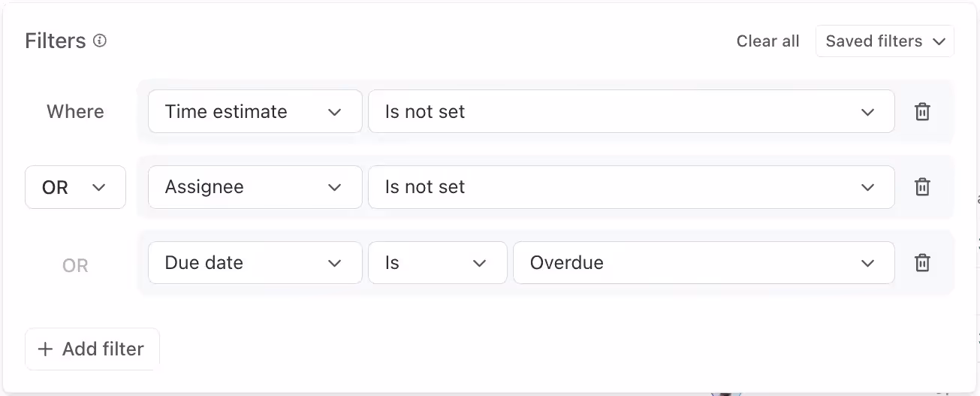
Task: Click the chevron arrow in the Overdue field
Action: 867,263
